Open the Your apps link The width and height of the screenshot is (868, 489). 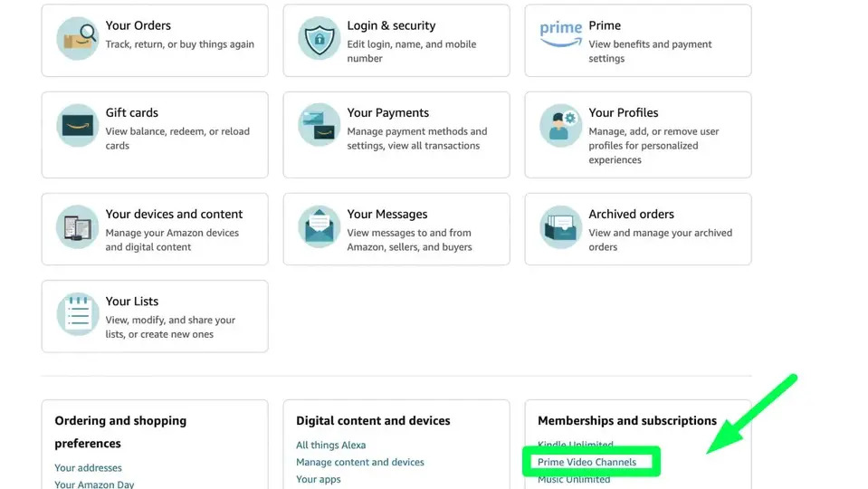click(319, 479)
